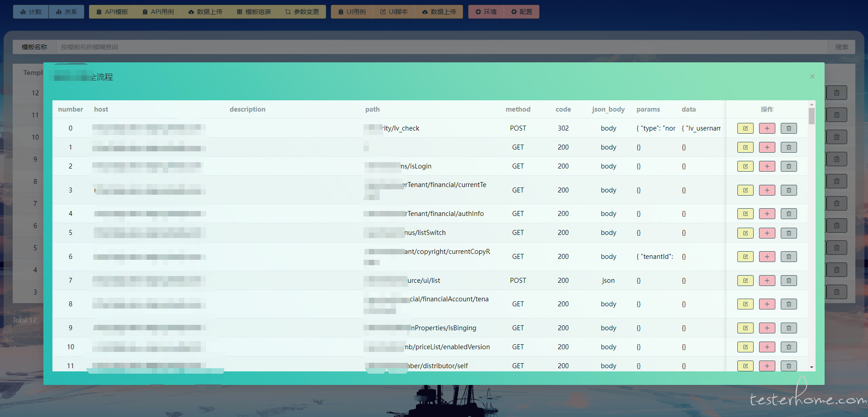Open 参数变更 menu item
The height and width of the screenshot is (417, 868).
(302, 12)
